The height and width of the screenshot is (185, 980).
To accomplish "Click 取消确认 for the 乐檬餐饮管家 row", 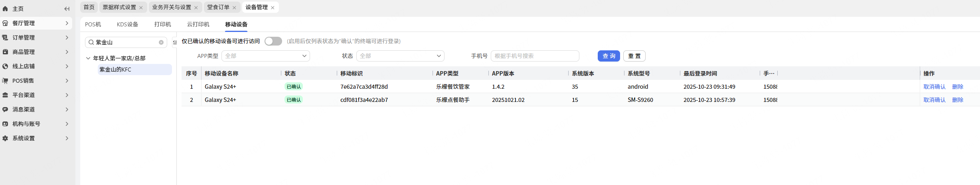I will [935, 87].
